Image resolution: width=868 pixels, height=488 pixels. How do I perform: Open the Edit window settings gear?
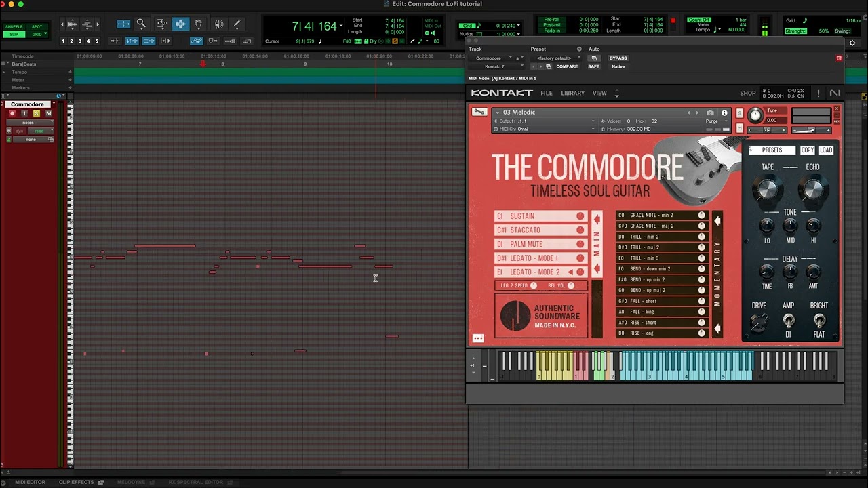[x=852, y=43]
